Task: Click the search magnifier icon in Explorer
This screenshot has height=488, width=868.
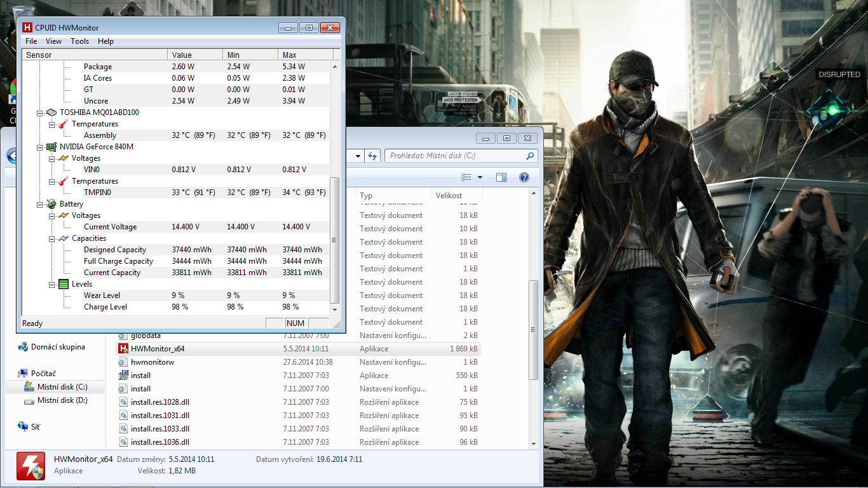Action: 530,156
